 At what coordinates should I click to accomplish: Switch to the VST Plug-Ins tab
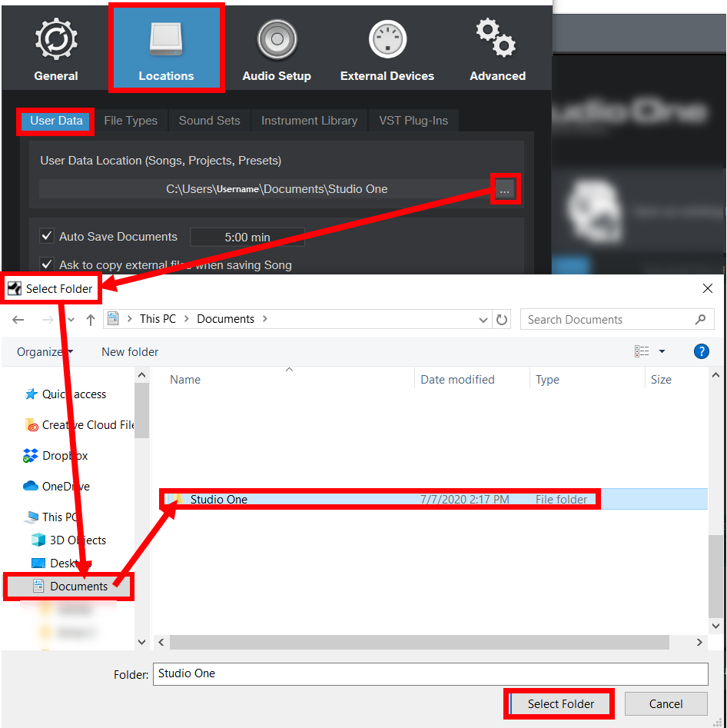(413, 121)
